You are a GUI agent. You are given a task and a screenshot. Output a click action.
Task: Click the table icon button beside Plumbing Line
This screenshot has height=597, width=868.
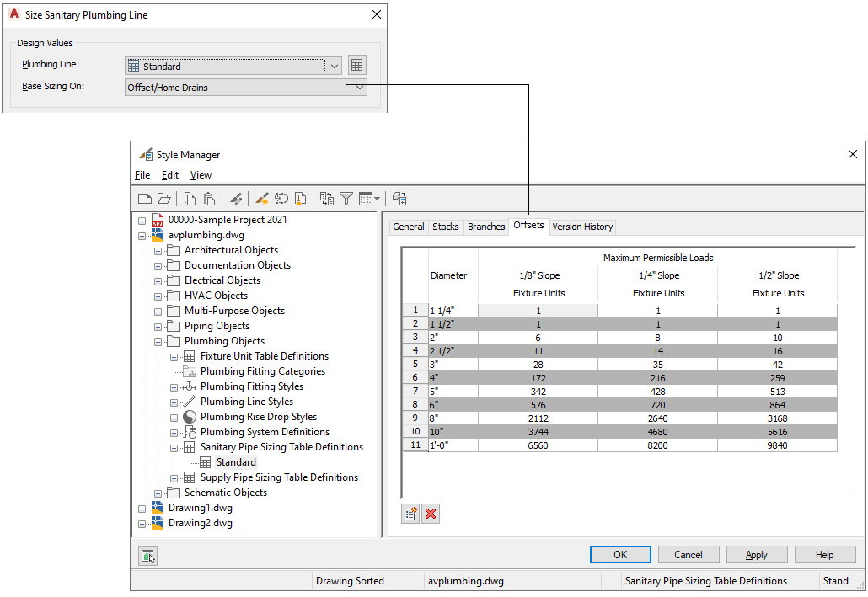357,66
